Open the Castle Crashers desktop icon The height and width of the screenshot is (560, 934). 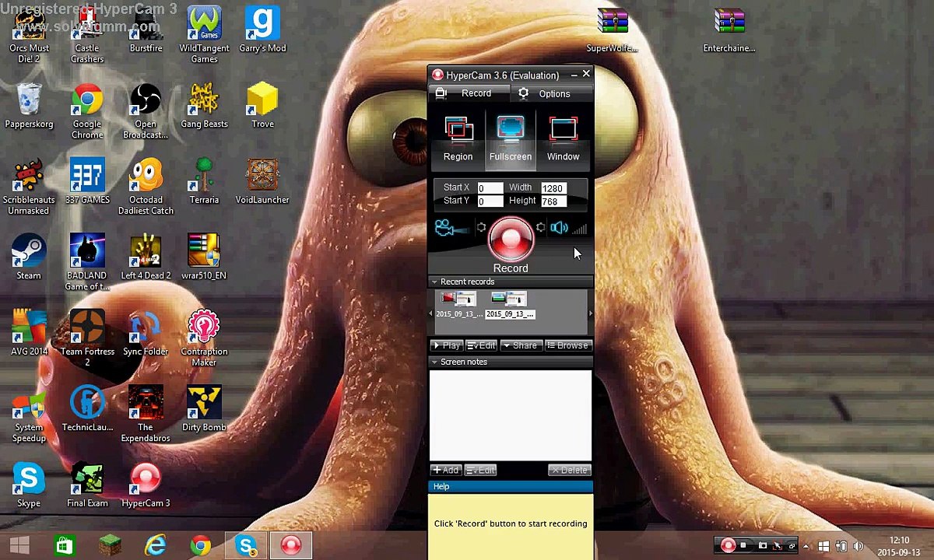coord(87,35)
